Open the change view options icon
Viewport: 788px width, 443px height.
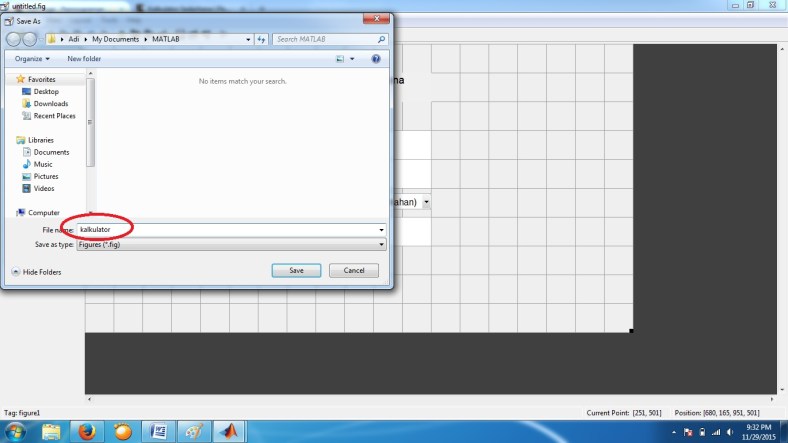click(341, 59)
